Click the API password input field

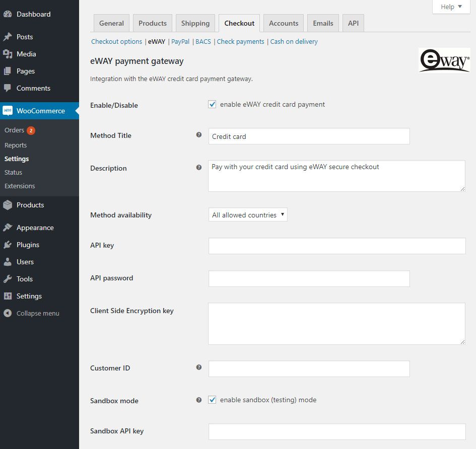click(x=309, y=278)
